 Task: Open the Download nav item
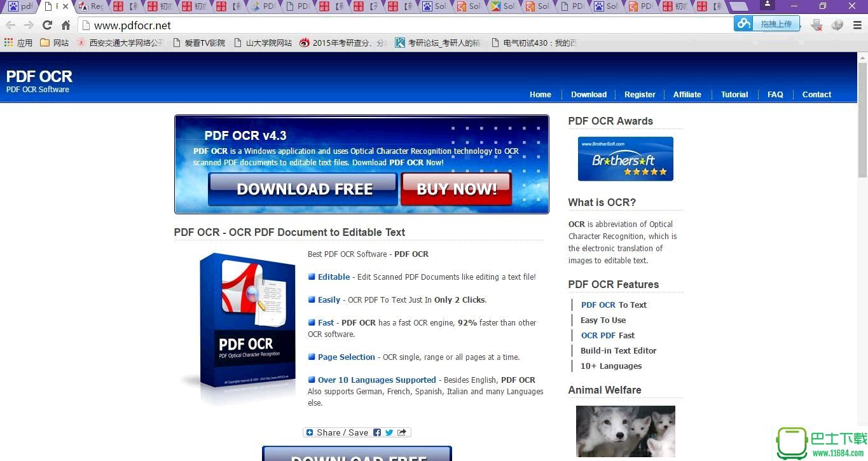point(589,95)
